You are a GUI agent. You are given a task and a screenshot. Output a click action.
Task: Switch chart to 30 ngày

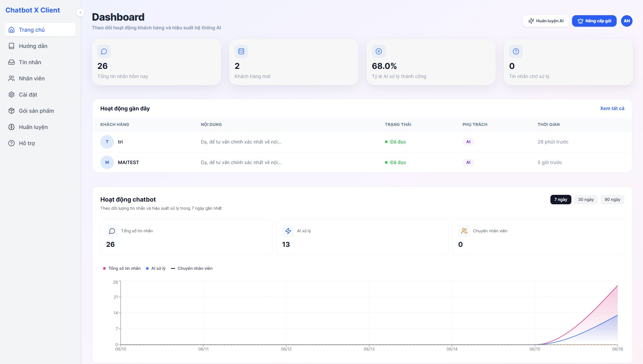(x=586, y=200)
